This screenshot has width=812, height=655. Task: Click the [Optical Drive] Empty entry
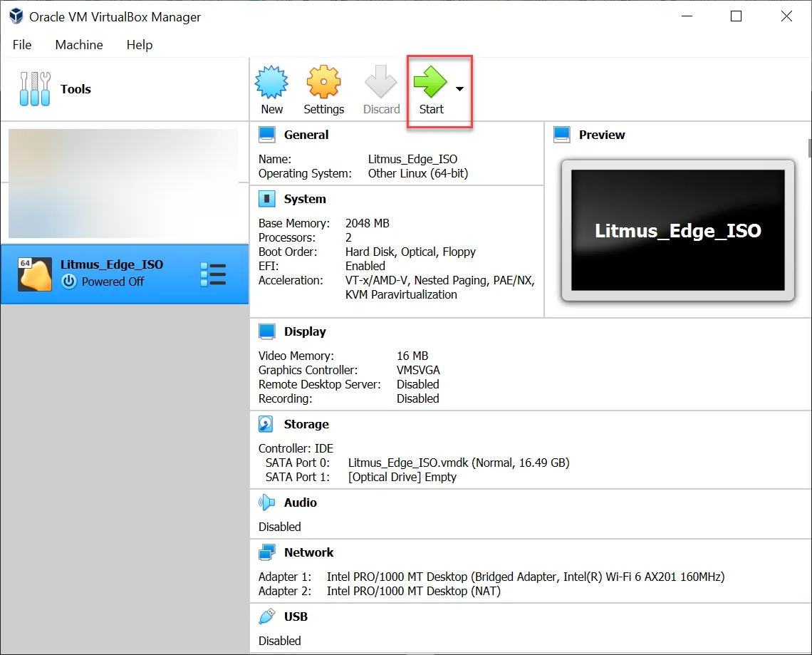[402, 478]
